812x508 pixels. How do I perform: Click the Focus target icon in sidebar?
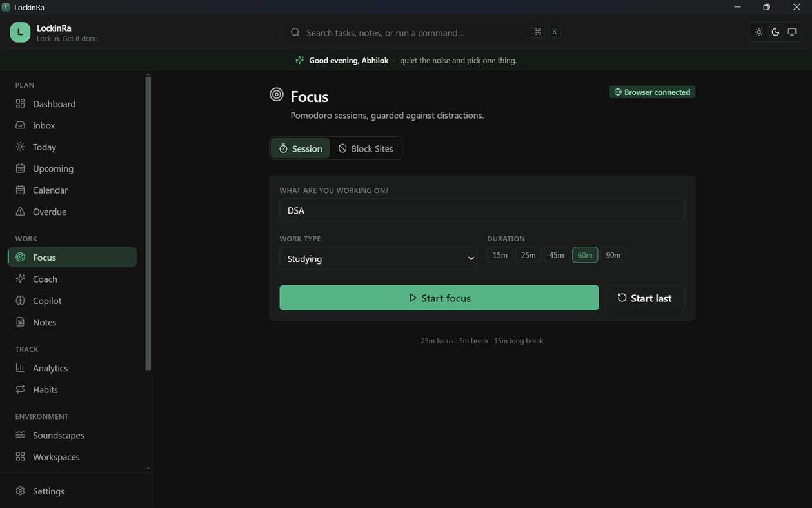tap(20, 257)
